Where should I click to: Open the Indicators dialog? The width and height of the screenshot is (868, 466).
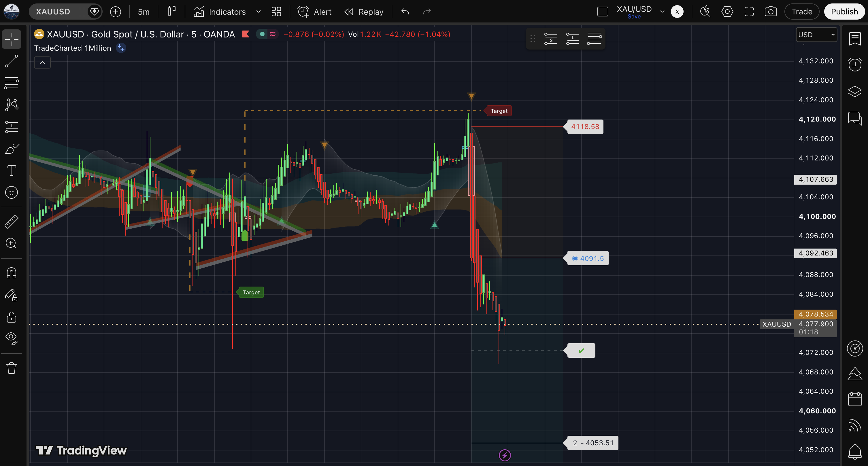tap(220, 12)
